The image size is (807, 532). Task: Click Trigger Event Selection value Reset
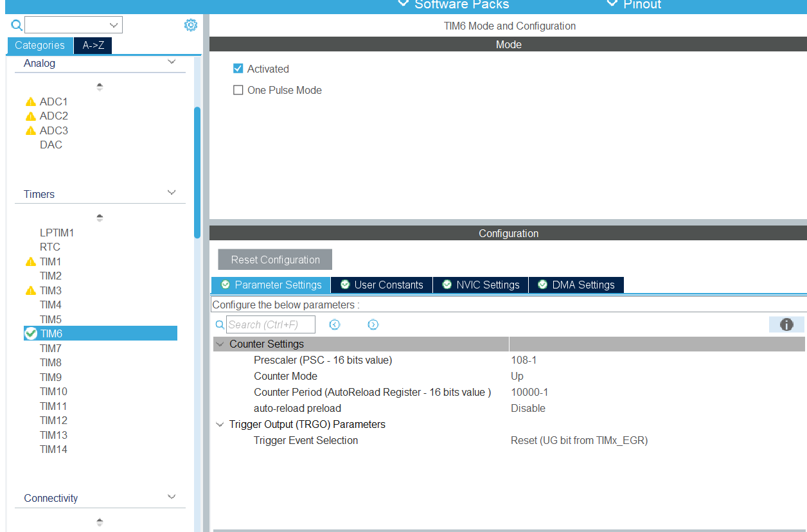(x=579, y=440)
